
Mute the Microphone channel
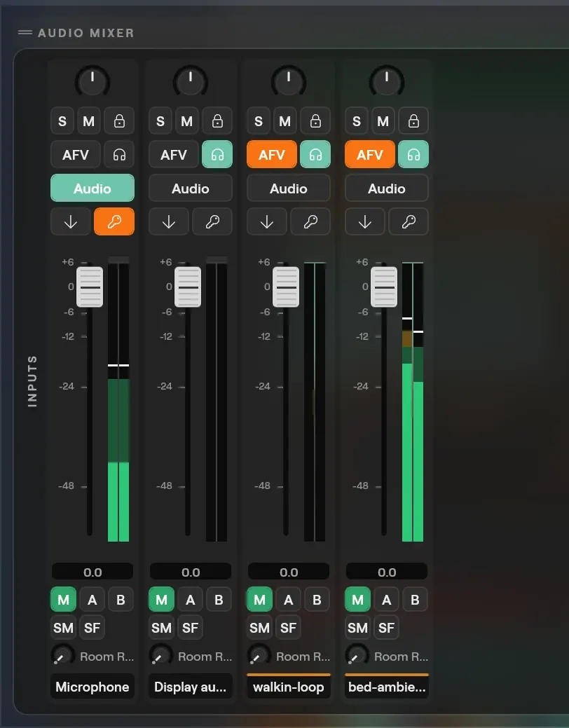pyautogui.click(x=88, y=121)
